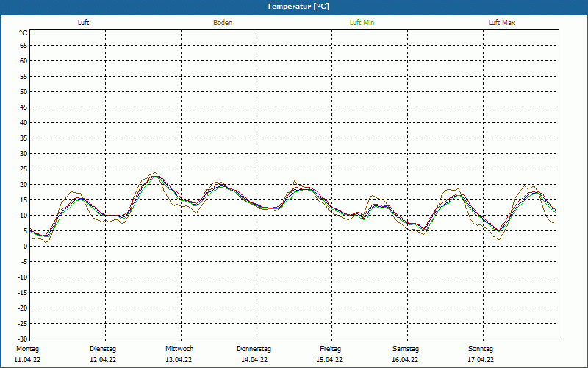Click the "Sonntag" day label
588x368 pixels.
[x=481, y=349]
